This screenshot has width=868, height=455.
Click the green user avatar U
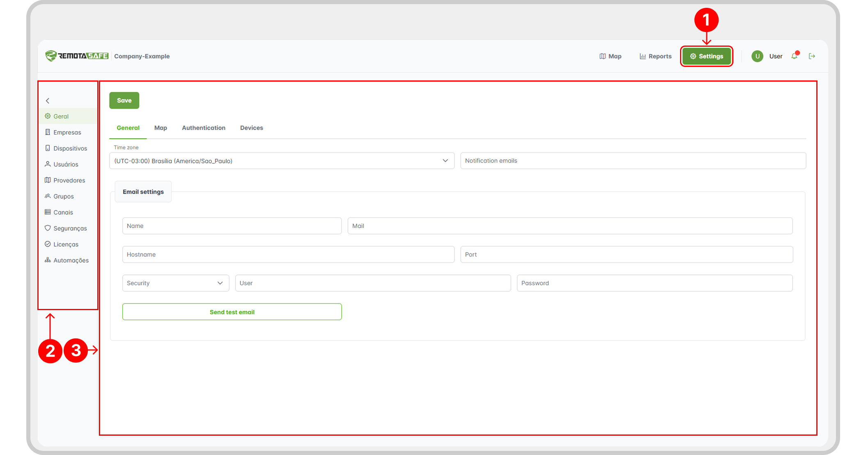tap(757, 56)
